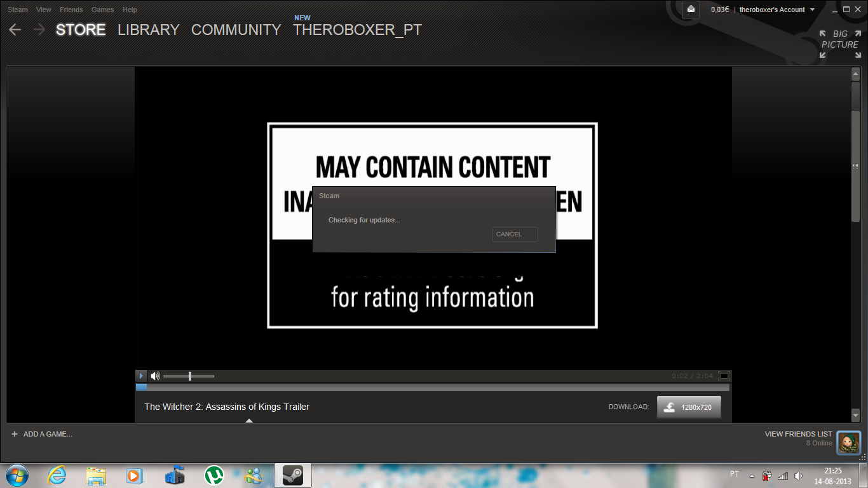868x488 pixels.
Task: Switch to the STORE tab
Action: [x=81, y=30]
